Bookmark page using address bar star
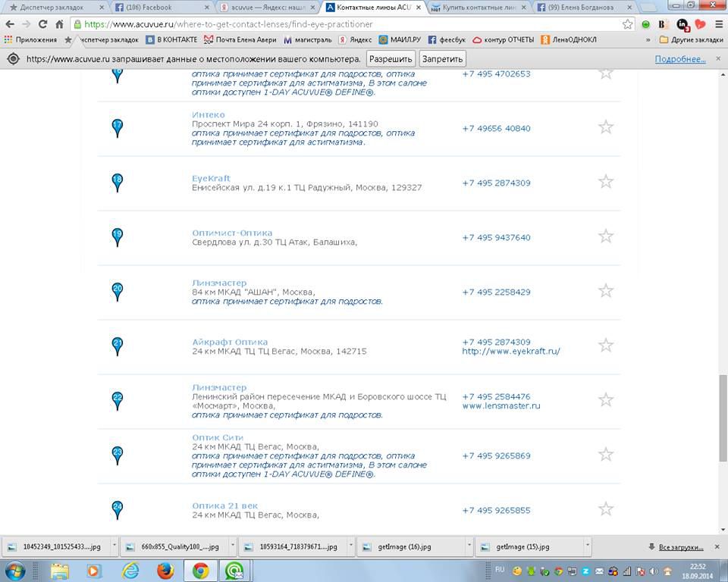The width and height of the screenshot is (728, 582). point(627,24)
